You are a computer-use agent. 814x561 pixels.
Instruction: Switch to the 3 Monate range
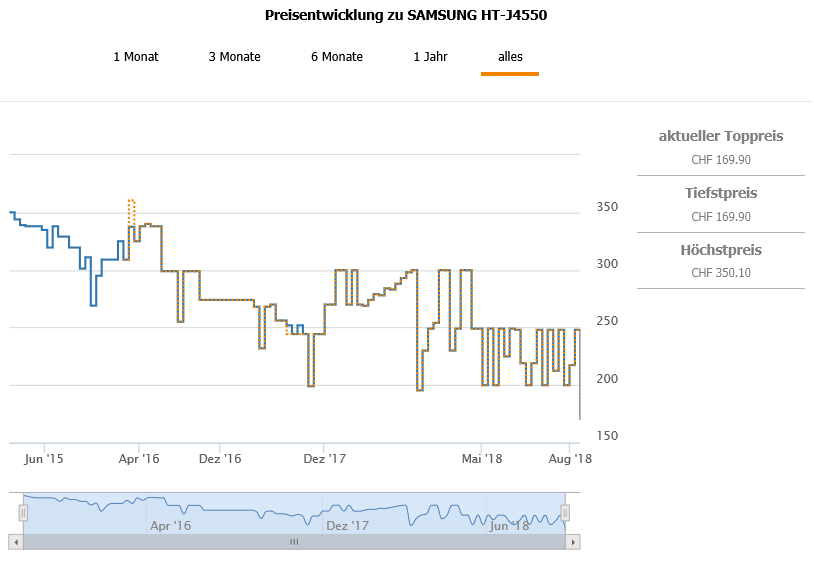tap(234, 57)
